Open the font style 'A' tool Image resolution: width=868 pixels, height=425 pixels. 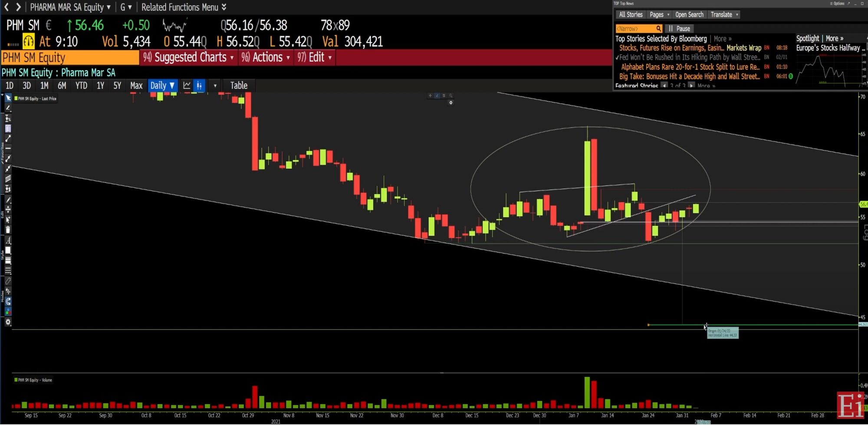coord(8,240)
